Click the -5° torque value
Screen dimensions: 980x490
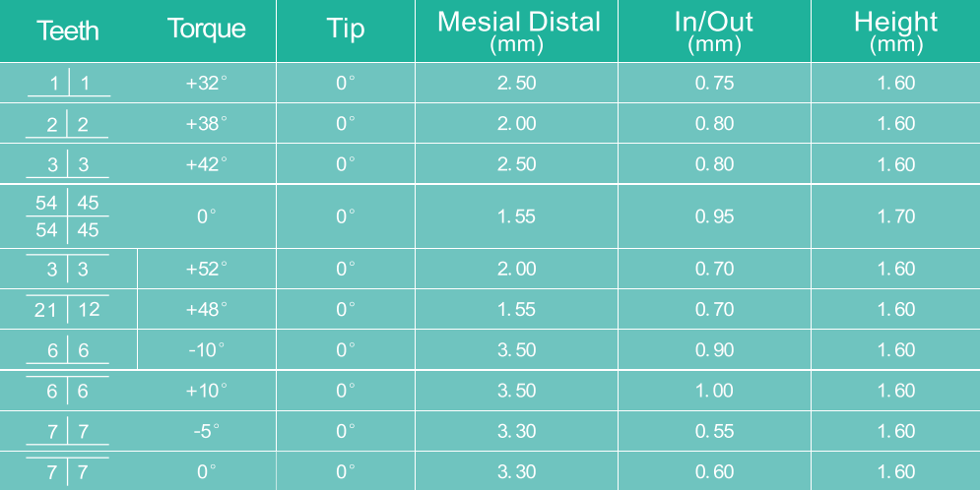point(206,431)
